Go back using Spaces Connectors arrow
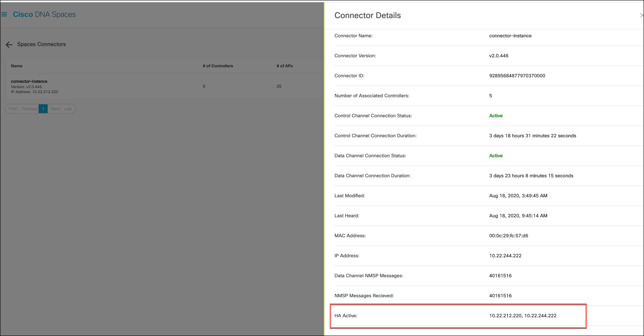 9,45
